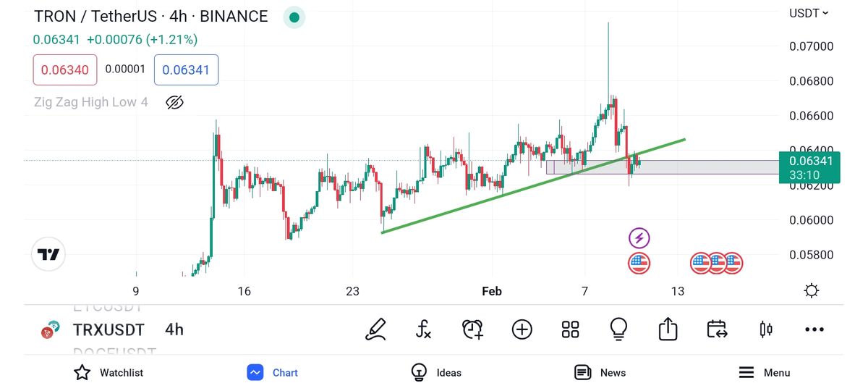This screenshot has width=868, height=391.
Task: Click the purple lightning event marker
Action: click(x=639, y=237)
